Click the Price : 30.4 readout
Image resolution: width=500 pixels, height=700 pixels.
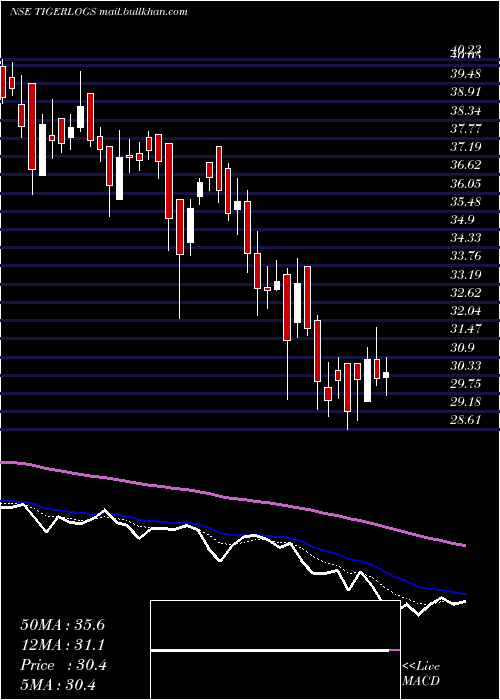(63, 665)
